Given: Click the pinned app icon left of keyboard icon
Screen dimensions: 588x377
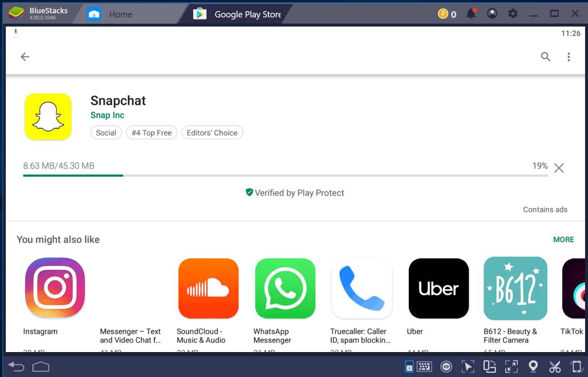Looking at the screenshot, I should [x=409, y=367].
